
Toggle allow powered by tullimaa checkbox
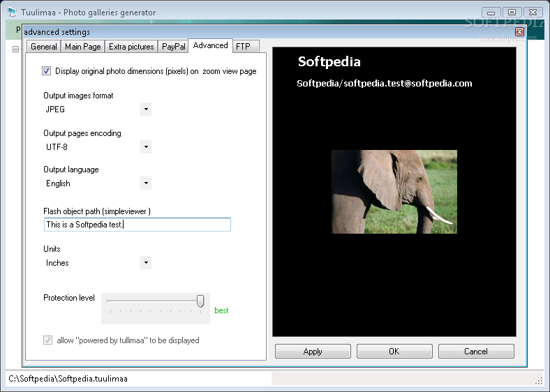(47, 340)
